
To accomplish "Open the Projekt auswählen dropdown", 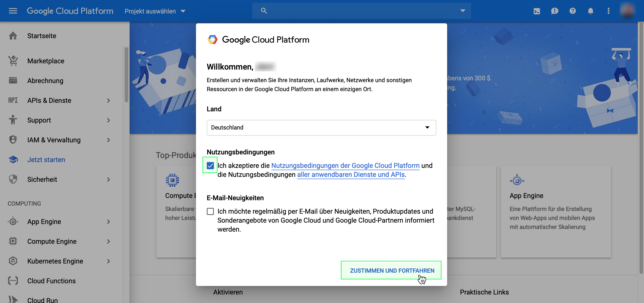I will pyautogui.click(x=155, y=11).
